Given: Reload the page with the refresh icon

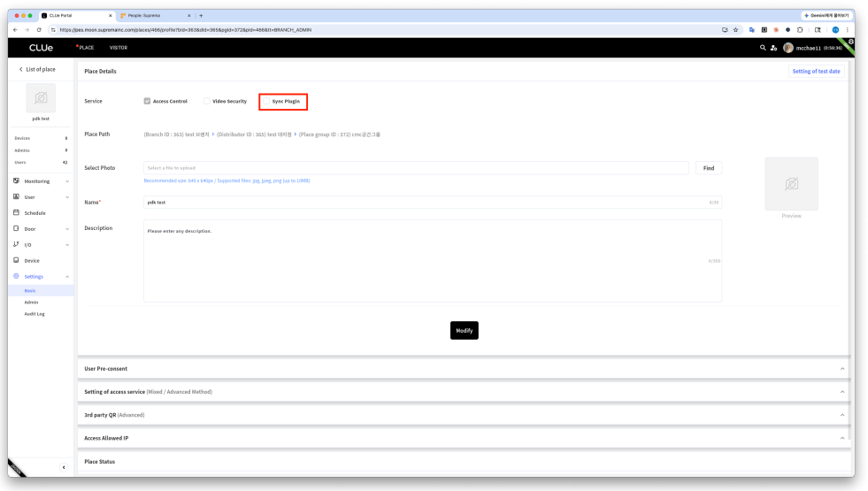Looking at the screenshot, I should click(x=39, y=30).
